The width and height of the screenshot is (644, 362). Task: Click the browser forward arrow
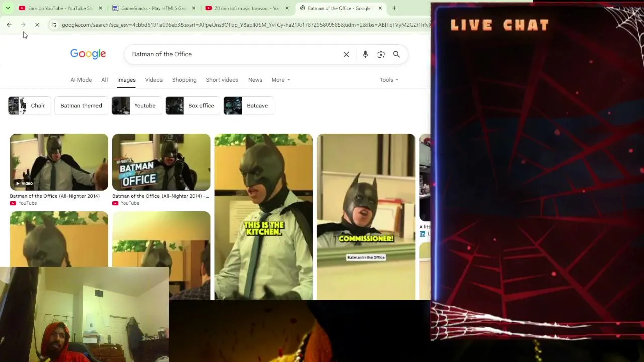coord(23,25)
